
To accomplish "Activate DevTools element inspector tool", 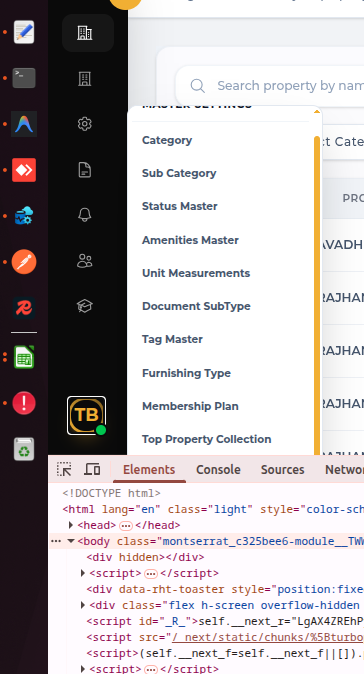I will 64,469.
